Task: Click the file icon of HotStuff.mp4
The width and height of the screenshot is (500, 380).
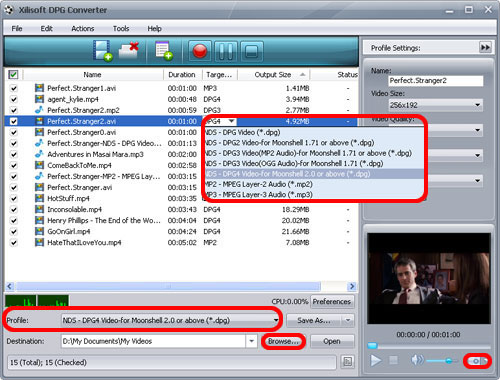Action: 39,198
